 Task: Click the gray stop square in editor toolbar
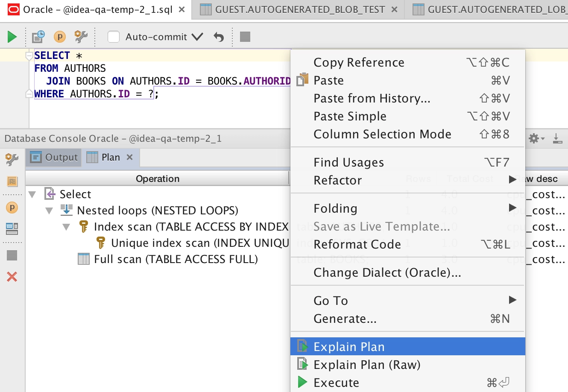pyautogui.click(x=245, y=37)
